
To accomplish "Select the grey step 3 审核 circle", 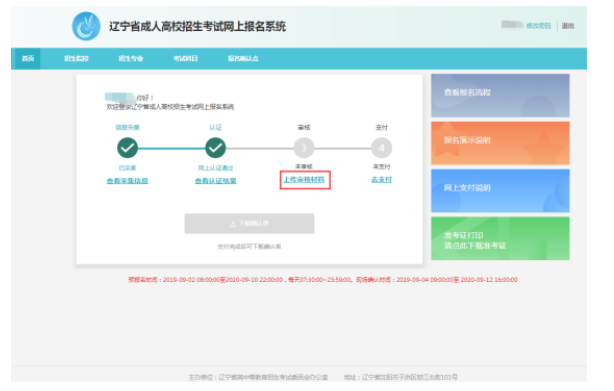I will [x=304, y=148].
